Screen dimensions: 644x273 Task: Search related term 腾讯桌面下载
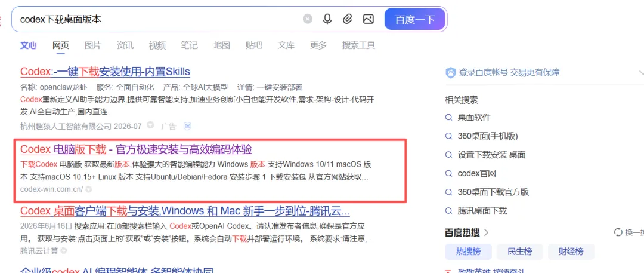(482, 211)
